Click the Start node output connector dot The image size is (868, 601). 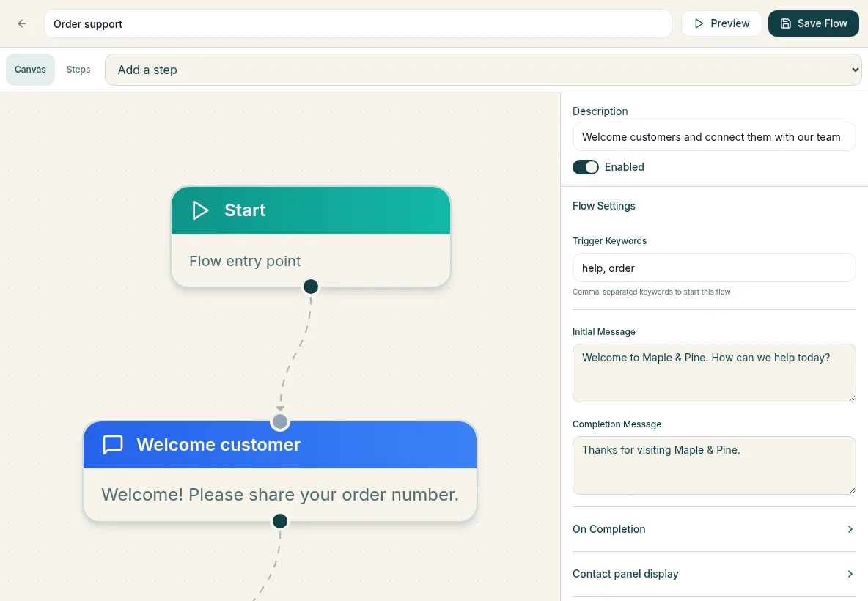(x=311, y=287)
